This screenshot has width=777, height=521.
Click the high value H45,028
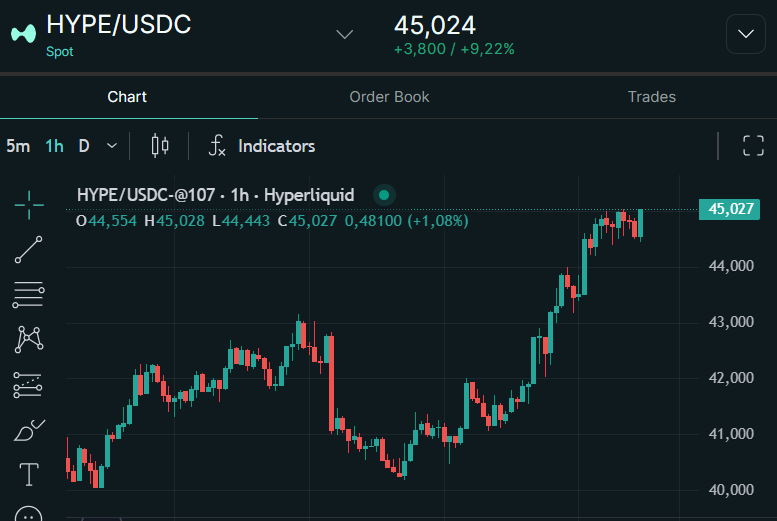(x=174, y=221)
